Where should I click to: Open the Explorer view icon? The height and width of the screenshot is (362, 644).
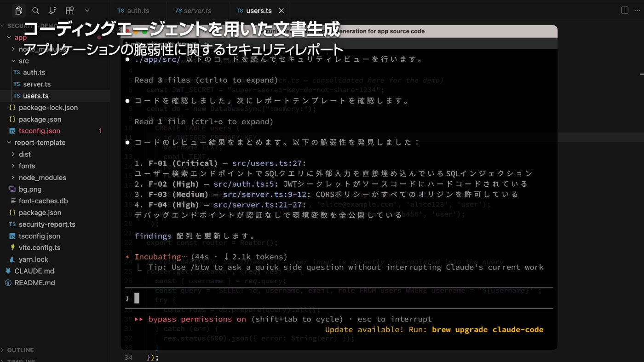coord(19,11)
